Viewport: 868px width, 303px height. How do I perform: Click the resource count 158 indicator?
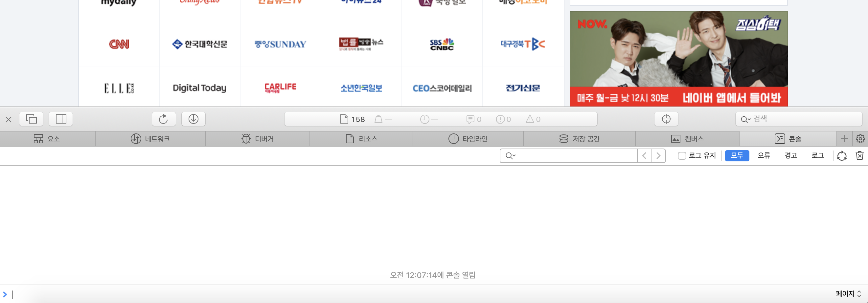(x=353, y=119)
